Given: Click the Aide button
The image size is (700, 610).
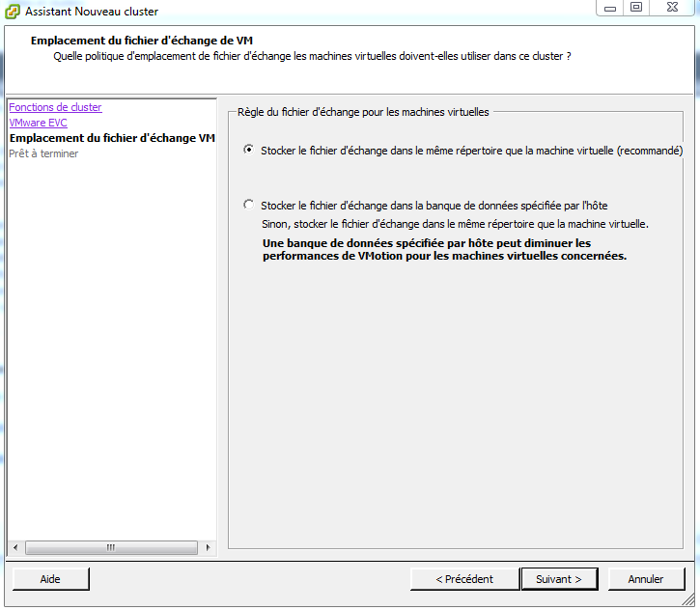Looking at the screenshot, I should 51,579.
